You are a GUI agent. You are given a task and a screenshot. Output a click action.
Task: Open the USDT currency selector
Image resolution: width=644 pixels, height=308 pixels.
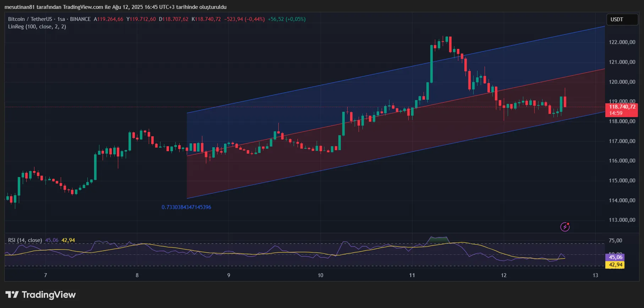coord(622,20)
